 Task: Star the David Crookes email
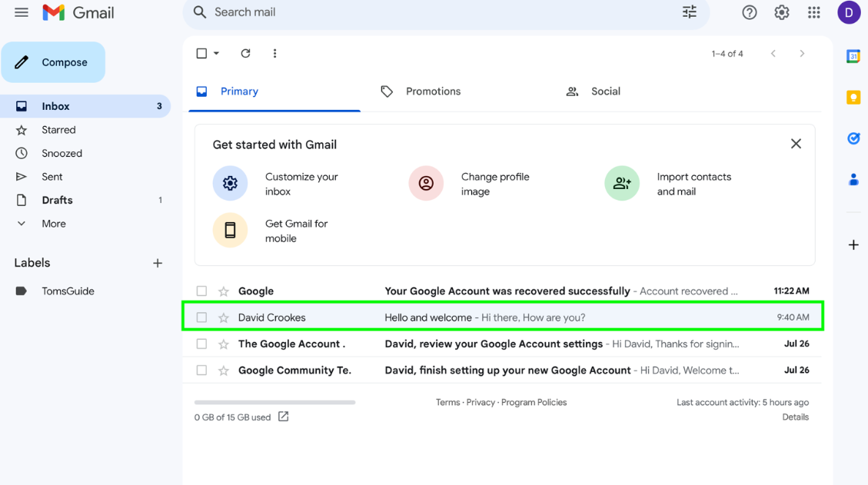point(224,317)
